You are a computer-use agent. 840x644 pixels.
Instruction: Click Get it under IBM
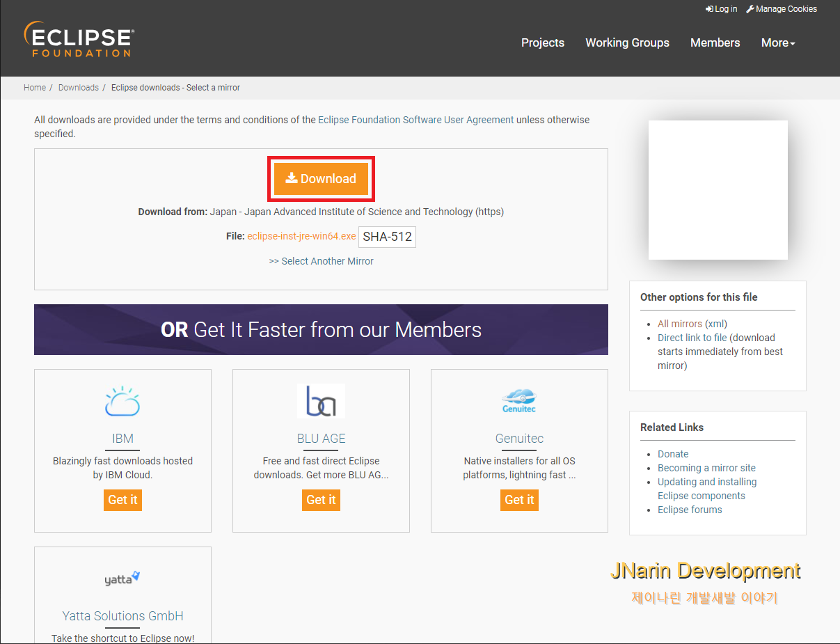click(122, 500)
